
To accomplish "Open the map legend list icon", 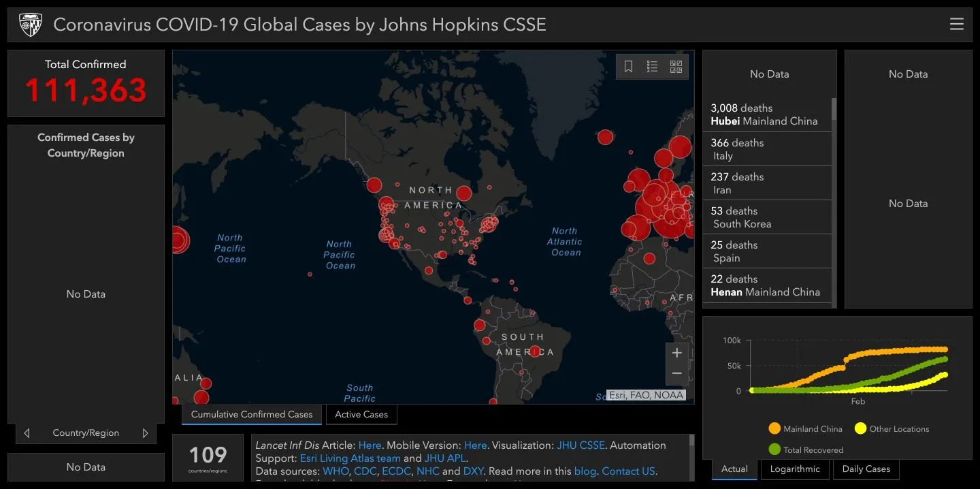I will [652, 67].
